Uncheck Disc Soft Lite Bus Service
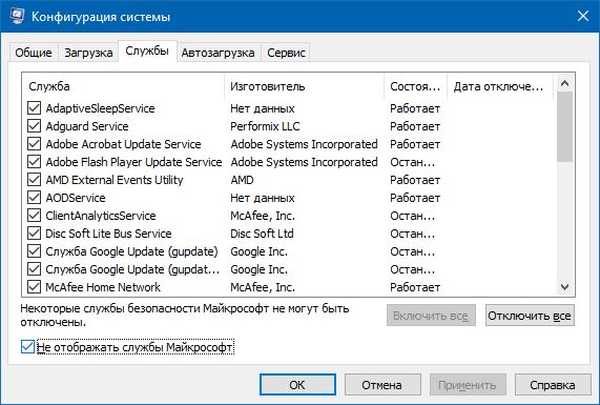 click(34, 233)
